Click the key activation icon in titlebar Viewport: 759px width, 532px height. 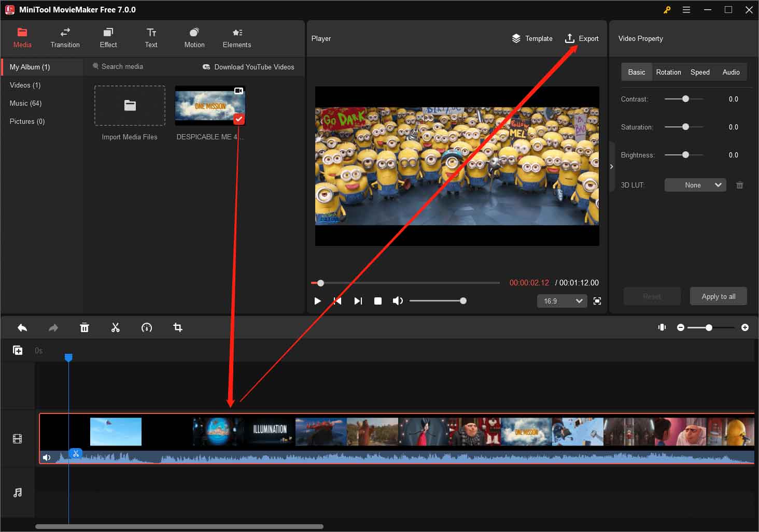(x=667, y=9)
